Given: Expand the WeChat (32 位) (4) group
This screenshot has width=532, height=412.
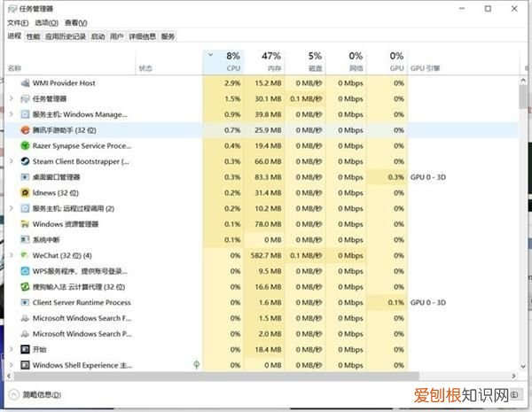Looking at the screenshot, I should point(12,255).
